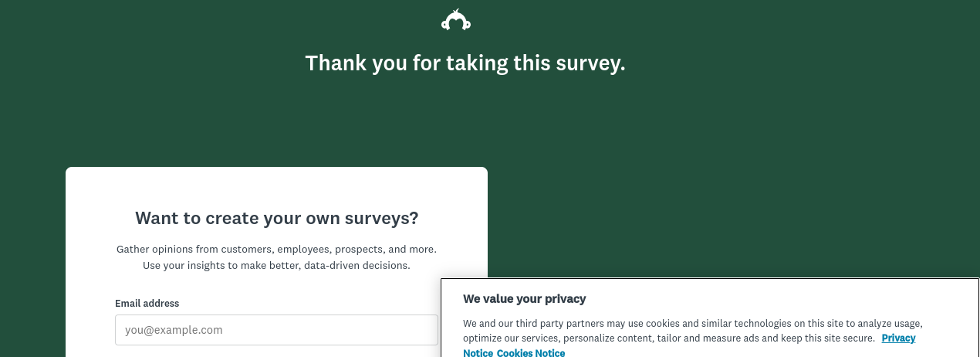980x357 pixels.
Task: Click the 'Want to create your own surveys?' heading
Action: pyautogui.click(x=277, y=218)
